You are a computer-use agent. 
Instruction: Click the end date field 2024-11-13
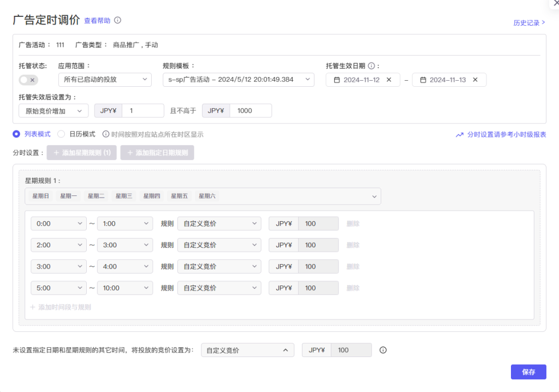tap(449, 80)
